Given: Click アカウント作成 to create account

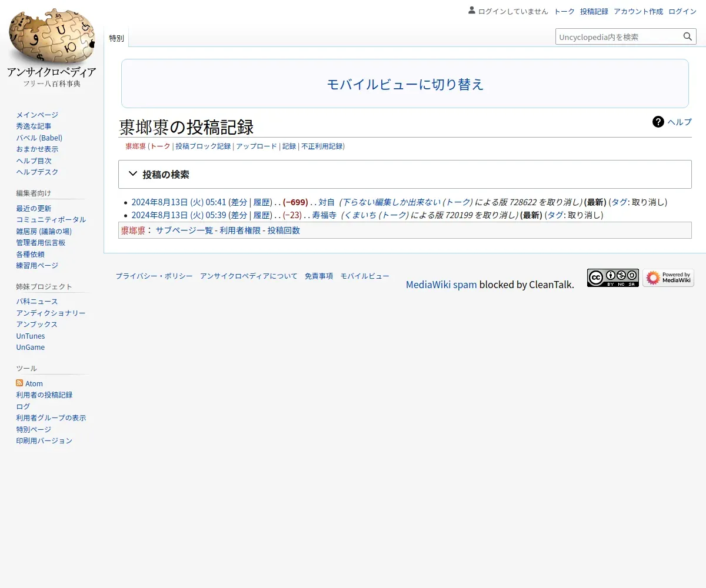Looking at the screenshot, I should (x=638, y=11).
